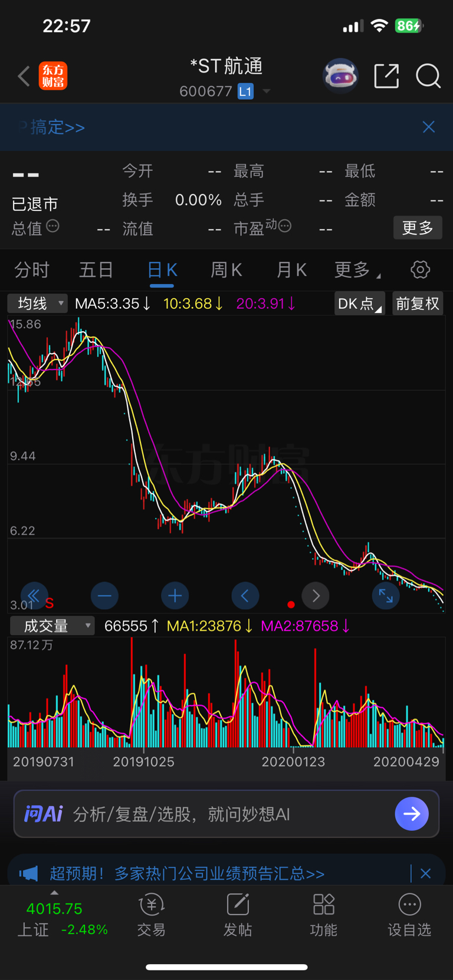Viewport: 453px width, 980px height.
Task: Zoom in chart with plus button
Action: pos(175,596)
